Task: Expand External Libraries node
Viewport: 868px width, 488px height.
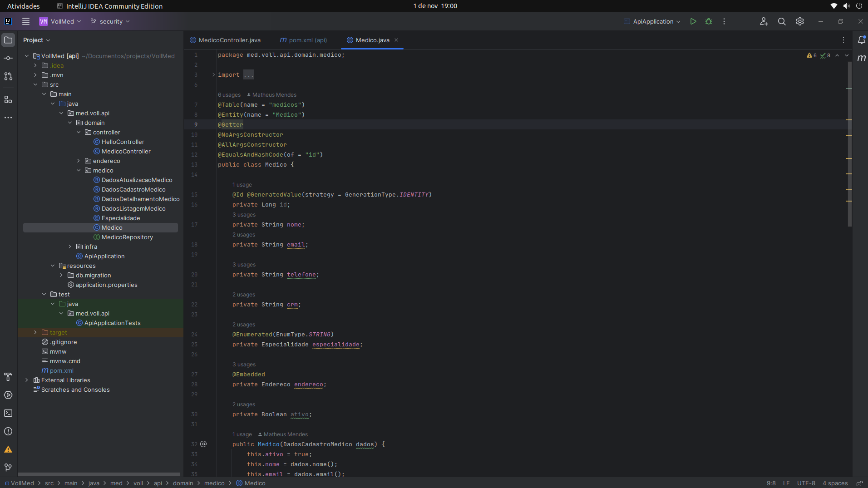Action: [27, 380]
